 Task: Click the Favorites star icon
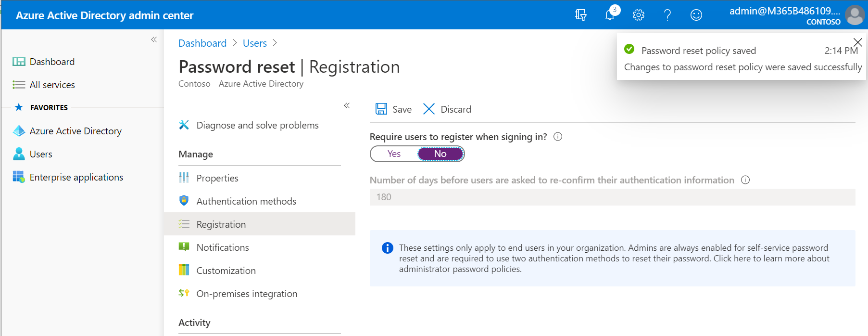pos(19,107)
